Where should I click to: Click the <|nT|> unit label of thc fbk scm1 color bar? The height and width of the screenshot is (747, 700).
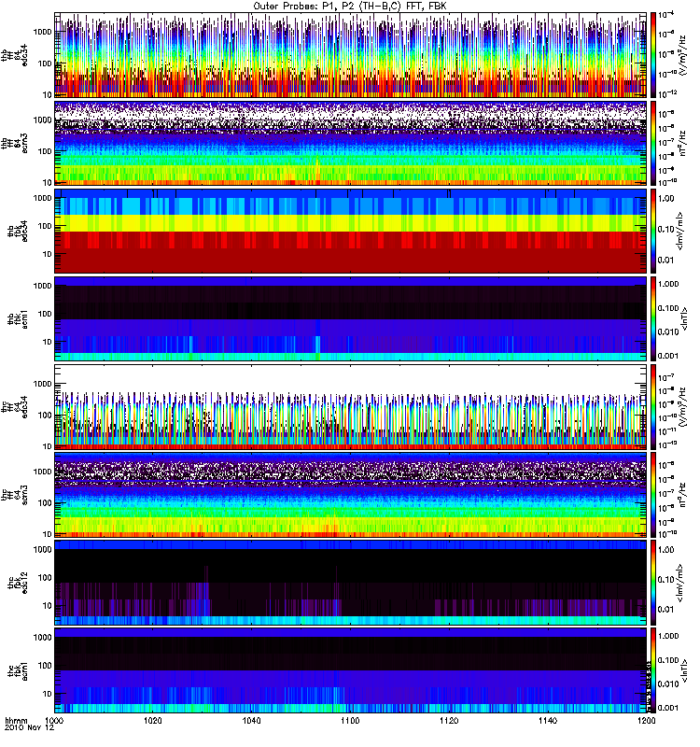[685, 669]
